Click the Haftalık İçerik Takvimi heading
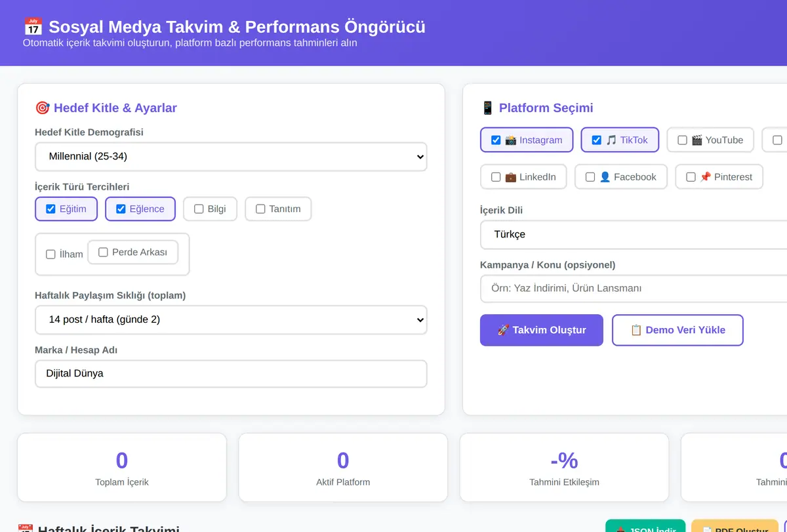This screenshot has width=787, height=532. coord(98,528)
